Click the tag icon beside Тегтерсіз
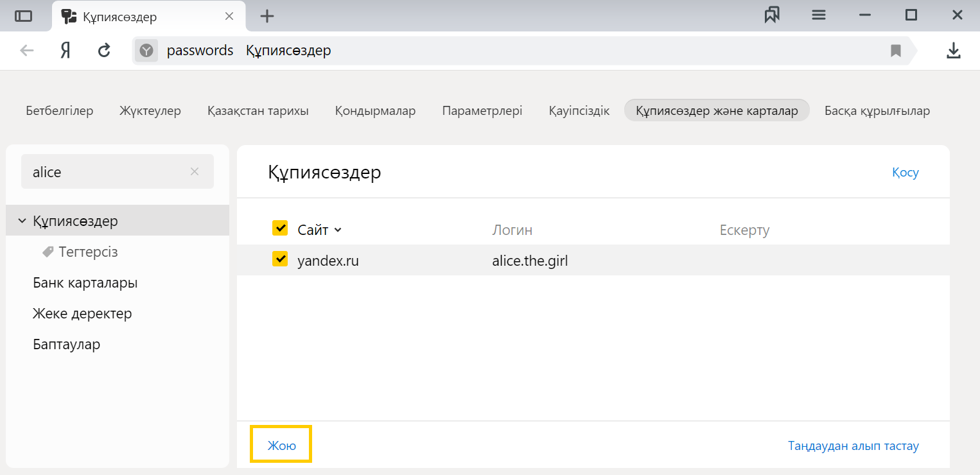Screen dimensions: 980x475 click(48, 252)
